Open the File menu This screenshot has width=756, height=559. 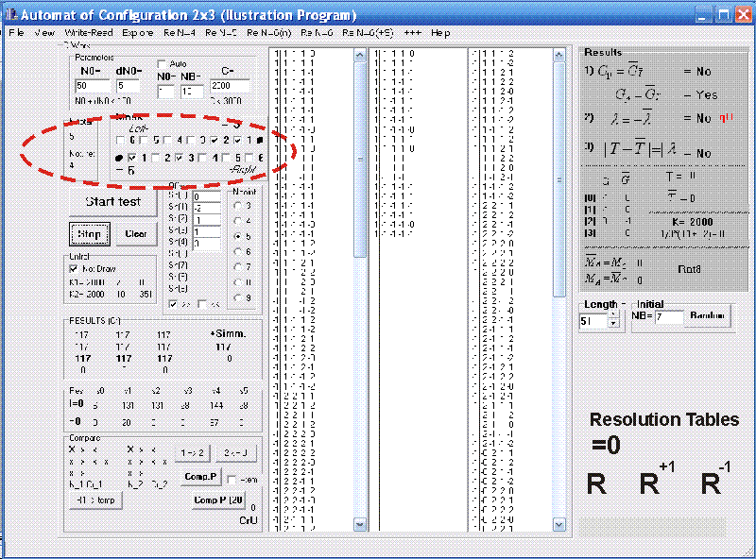click(16, 33)
